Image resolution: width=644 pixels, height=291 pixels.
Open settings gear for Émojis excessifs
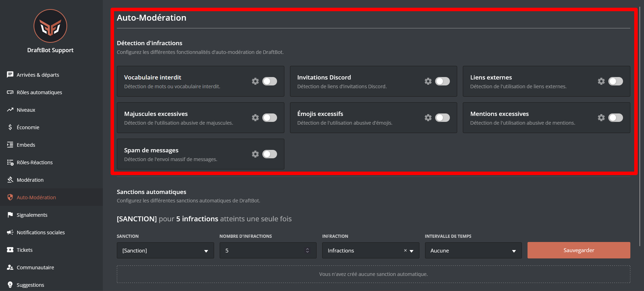coord(428,118)
